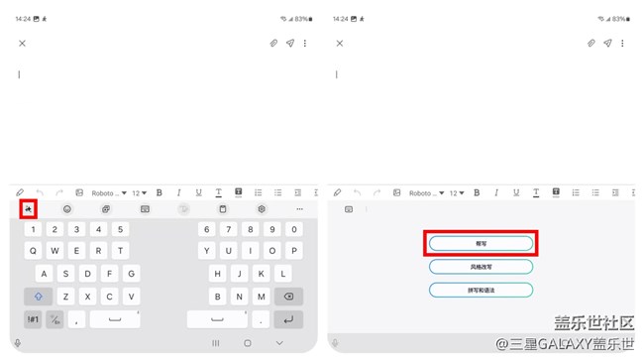
Task: Tap the home navigation button
Action: click(x=248, y=343)
